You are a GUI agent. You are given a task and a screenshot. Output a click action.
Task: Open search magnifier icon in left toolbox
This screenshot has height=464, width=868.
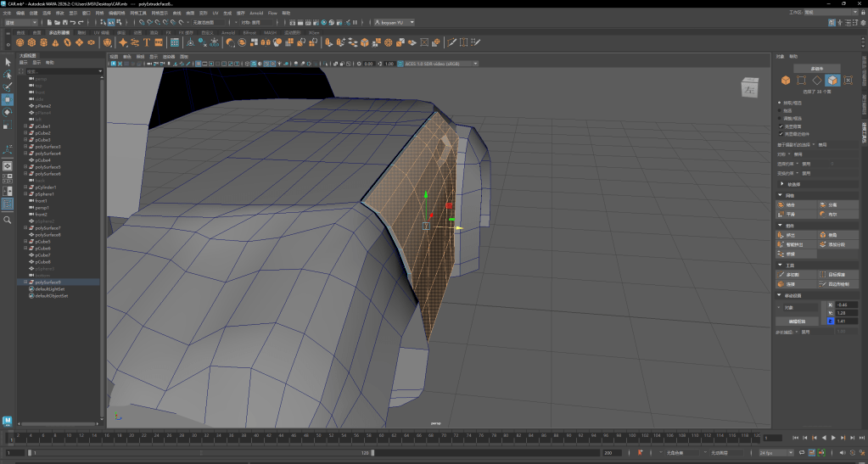pyautogui.click(x=7, y=220)
